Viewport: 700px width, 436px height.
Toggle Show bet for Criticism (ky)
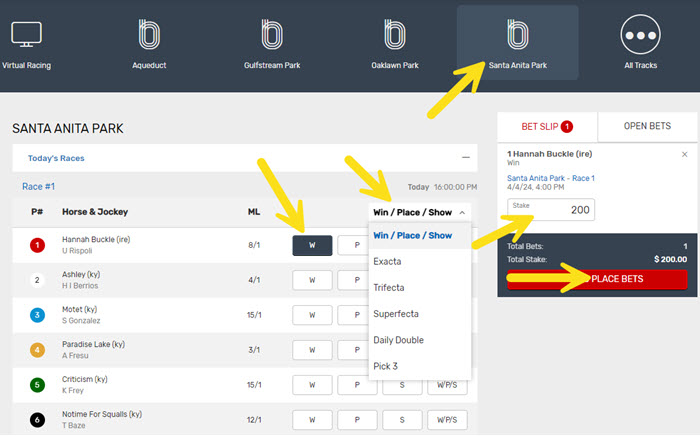point(402,387)
